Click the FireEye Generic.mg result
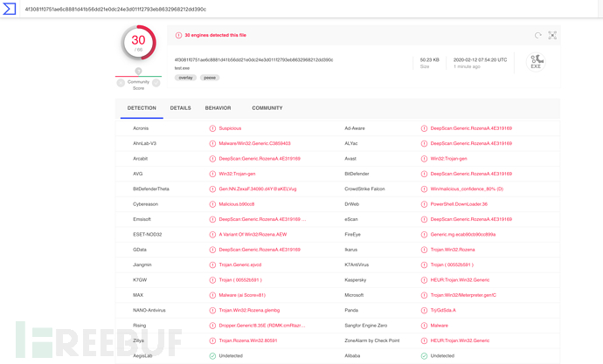Screen dimensions: 603x364 pyautogui.click(x=463, y=235)
